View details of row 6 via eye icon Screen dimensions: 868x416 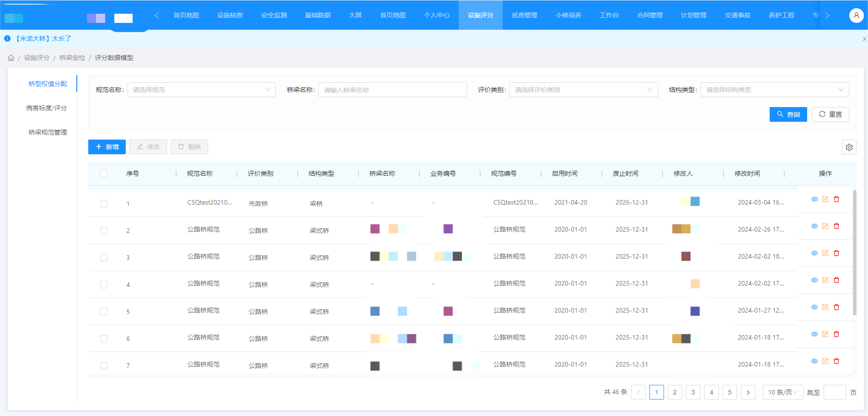(814, 334)
